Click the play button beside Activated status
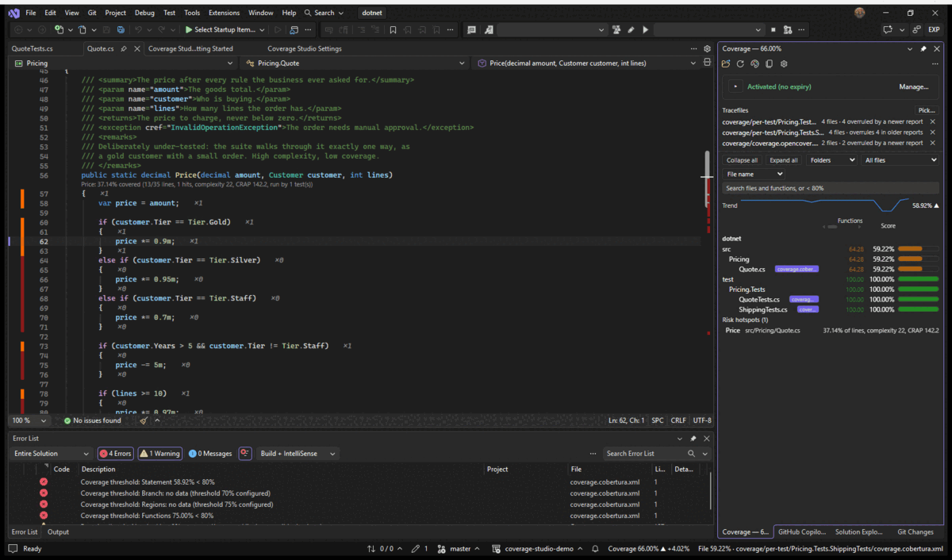This screenshot has width=952, height=560. [735, 86]
